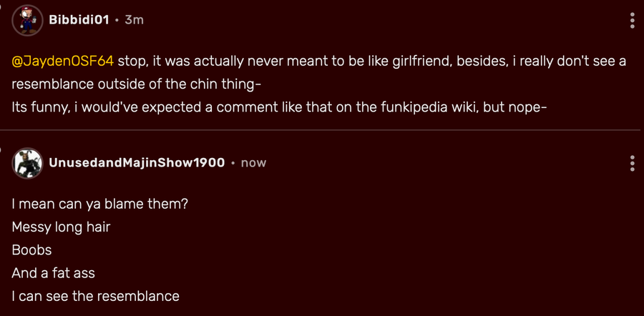
Task: Open the Bibbidi01 username profile link
Action: point(79,20)
